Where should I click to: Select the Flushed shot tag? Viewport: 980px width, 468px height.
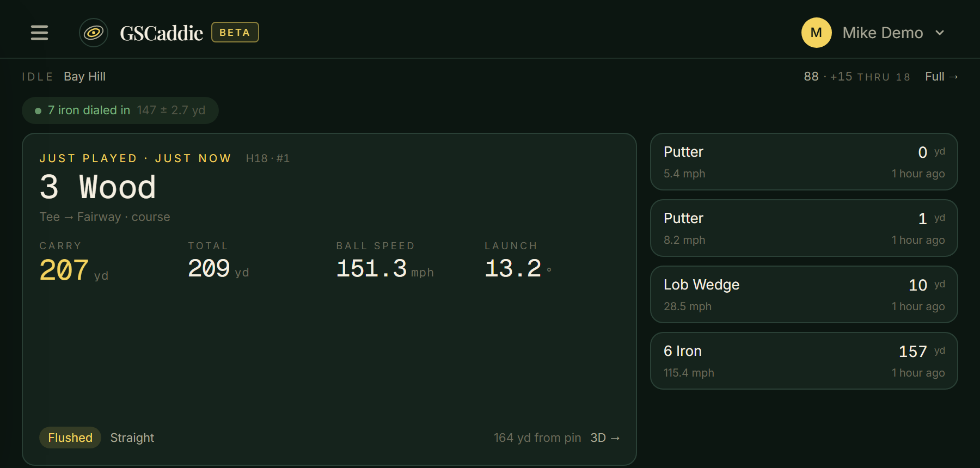tap(70, 438)
